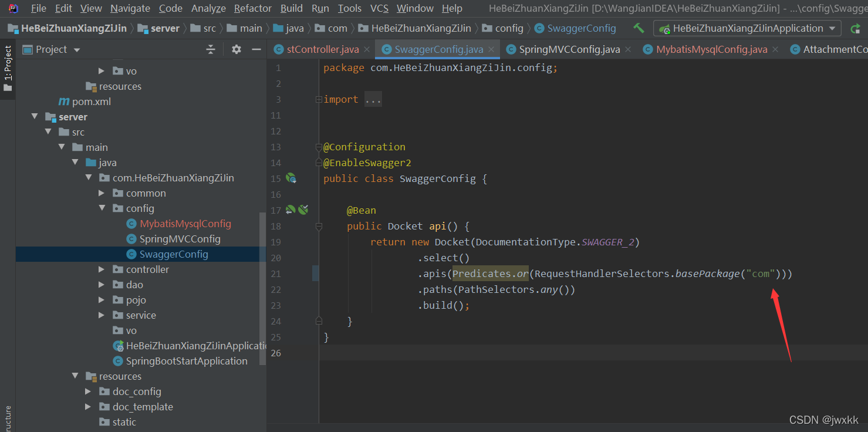Click the IntelliJ IDEA logo in title bar

coord(13,8)
